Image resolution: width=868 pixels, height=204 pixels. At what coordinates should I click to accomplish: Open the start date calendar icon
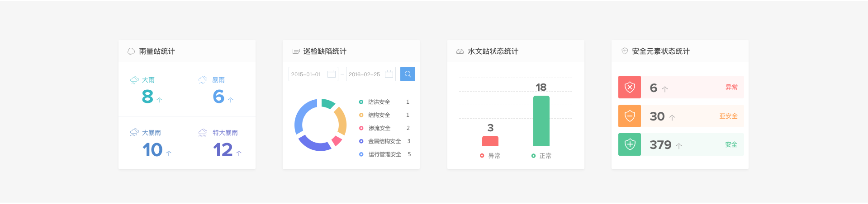[x=332, y=74]
